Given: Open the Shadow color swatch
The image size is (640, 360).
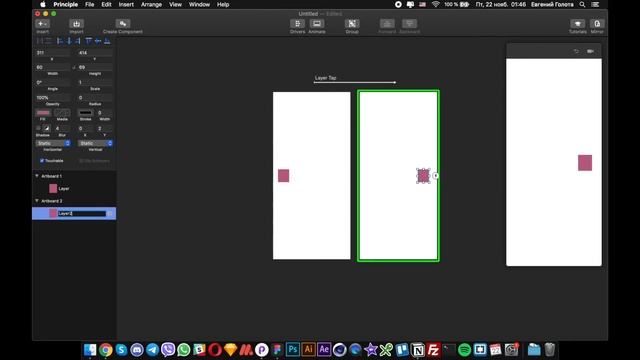Looking at the screenshot, I should tap(47, 128).
